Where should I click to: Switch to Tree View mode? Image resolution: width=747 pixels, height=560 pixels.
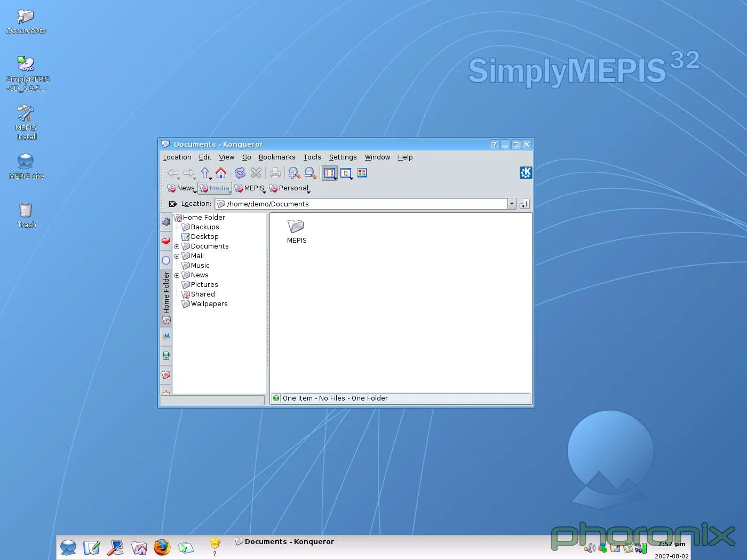(346, 173)
